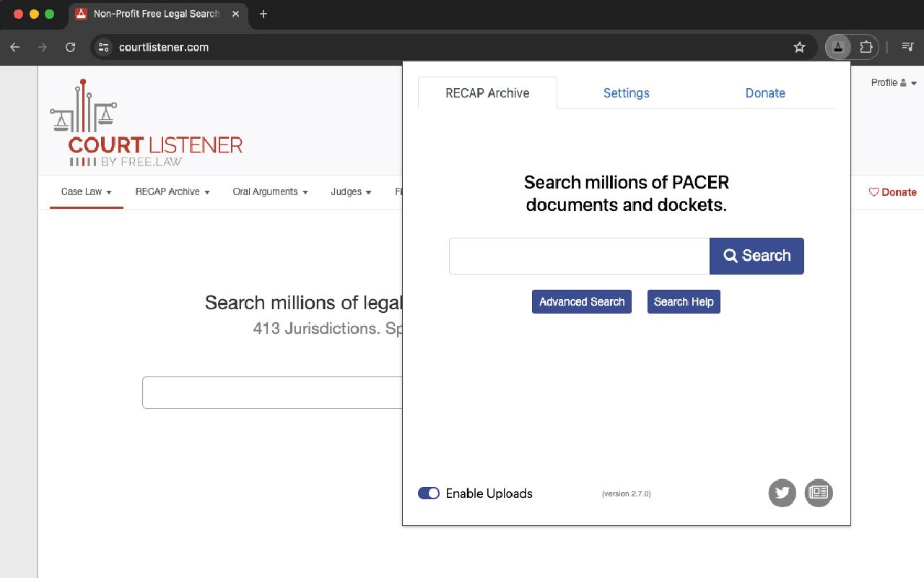Open Advanced Search
Image resolution: width=924 pixels, height=578 pixels.
coord(582,302)
